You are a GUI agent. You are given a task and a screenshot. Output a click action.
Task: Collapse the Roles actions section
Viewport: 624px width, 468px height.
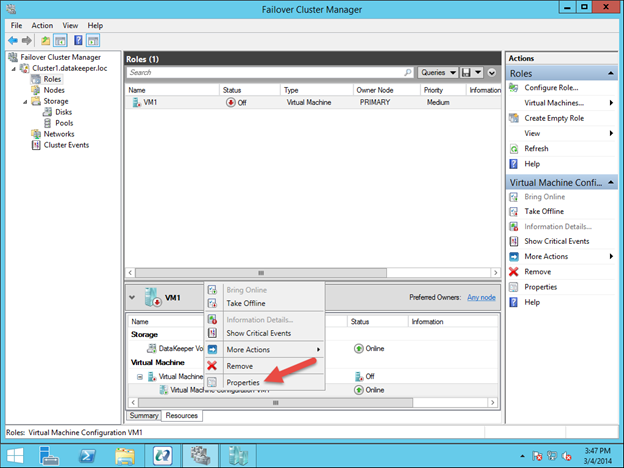(609, 73)
